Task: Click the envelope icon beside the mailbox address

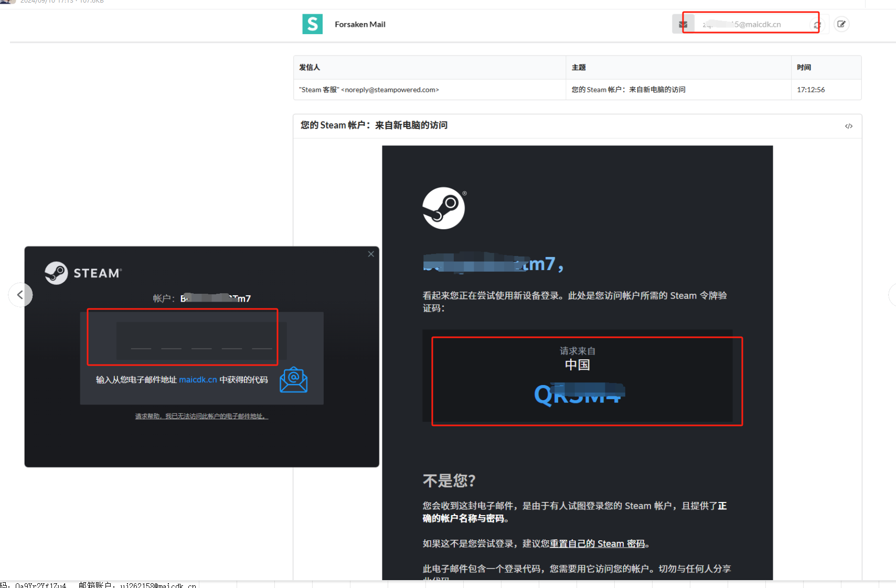Action: (x=683, y=24)
